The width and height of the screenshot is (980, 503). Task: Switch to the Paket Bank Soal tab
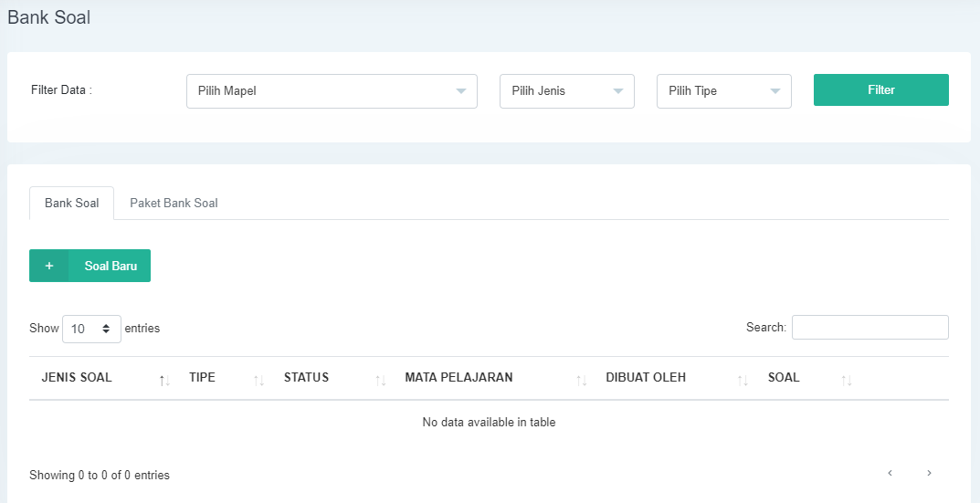tap(174, 203)
